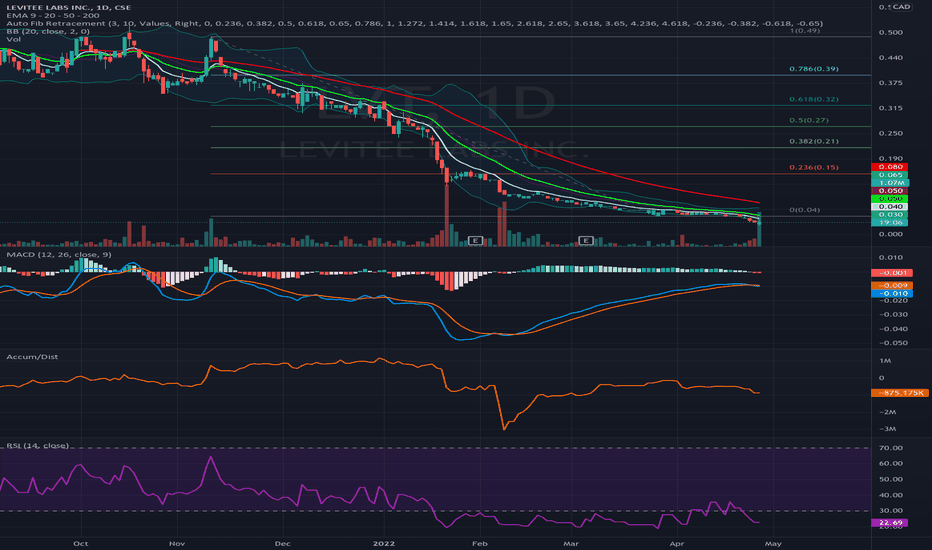Click the chart title 'LEVITEE LABS INC., 1D, CSE'
Screen dimensions: 932x550
coord(68,7)
